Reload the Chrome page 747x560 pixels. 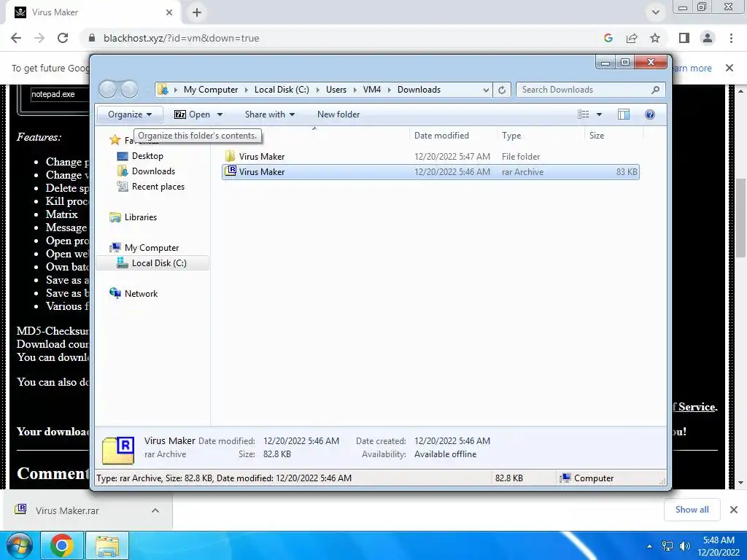(x=63, y=38)
